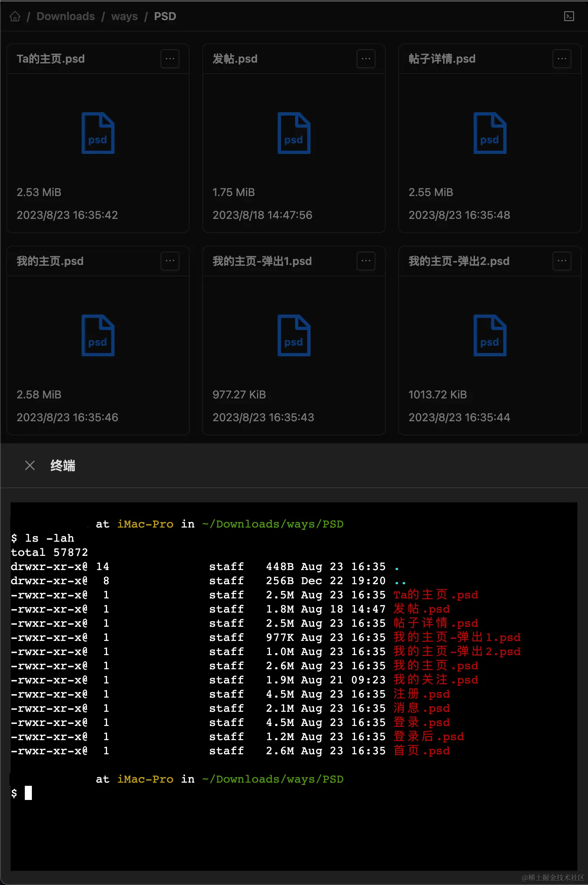
Task: Click the 1013.72 KiB file size
Action: (x=438, y=394)
